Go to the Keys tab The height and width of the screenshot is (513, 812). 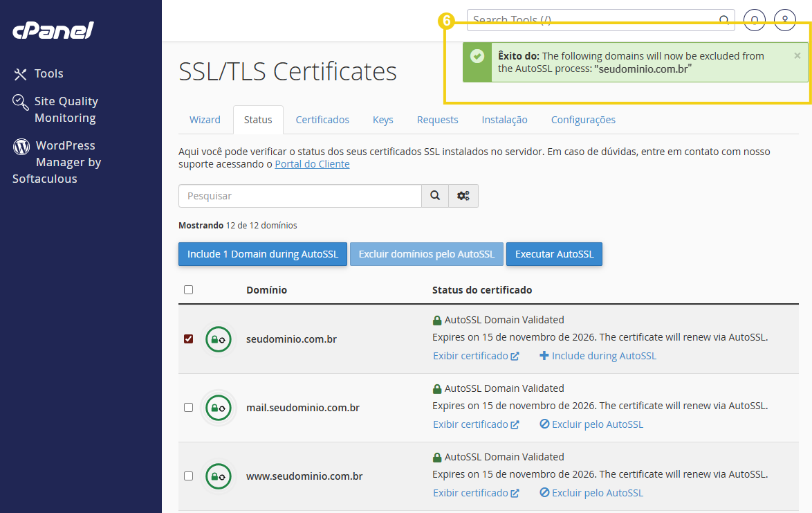(x=382, y=120)
